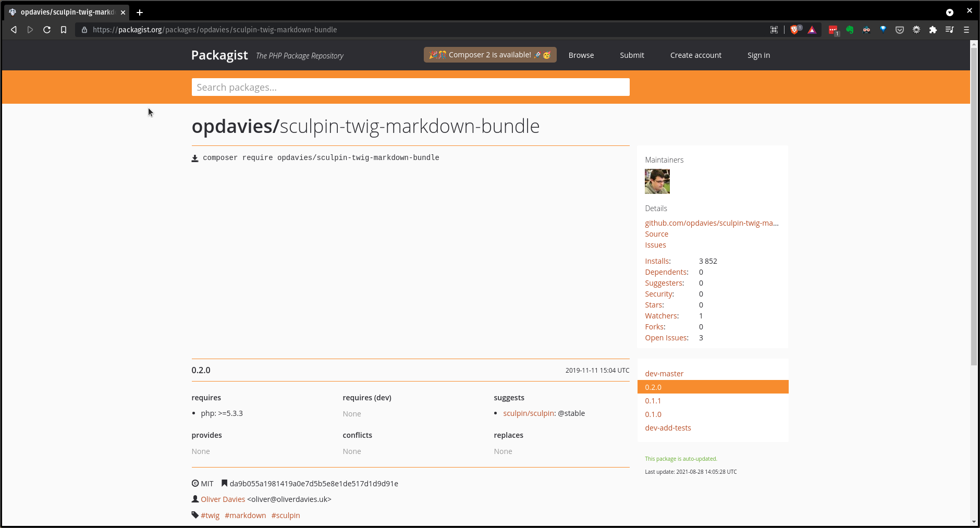Open the Submit page from navbar
The height and width of the screenshot is (528, 980).
tap(632, 55)
